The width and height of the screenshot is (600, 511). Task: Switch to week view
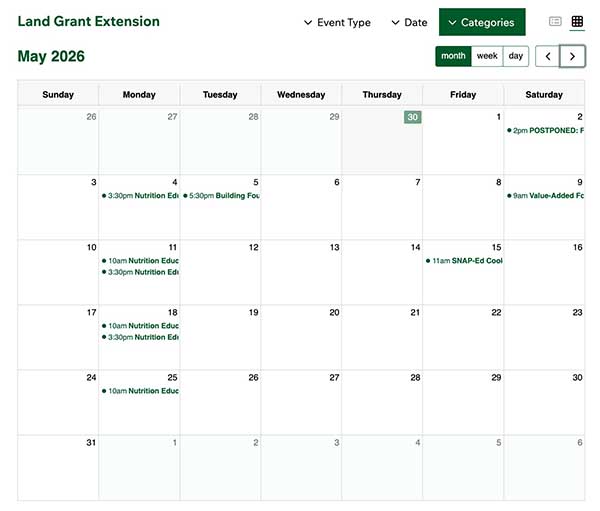coord(487,56)
